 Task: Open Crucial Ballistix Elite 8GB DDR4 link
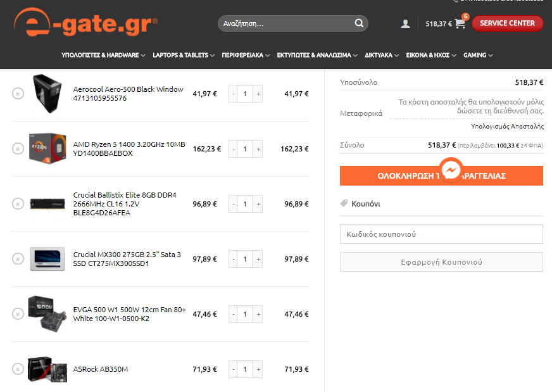(125, 203)
